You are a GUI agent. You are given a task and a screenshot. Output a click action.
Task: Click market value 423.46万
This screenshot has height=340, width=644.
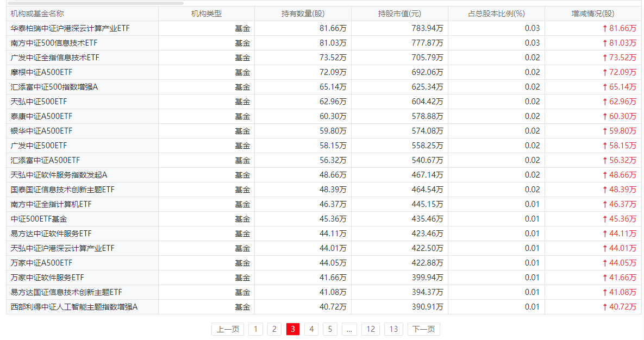coord(427,234)
